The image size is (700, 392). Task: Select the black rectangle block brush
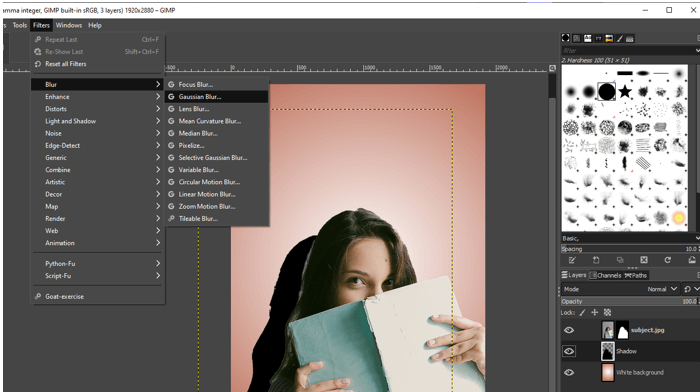[x=625, y=73]
